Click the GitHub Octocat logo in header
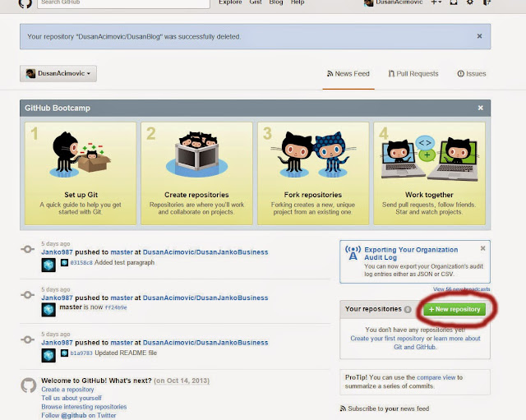Image resolution: width=526 pixels, height=420 pixels. [x=25, y=3]
